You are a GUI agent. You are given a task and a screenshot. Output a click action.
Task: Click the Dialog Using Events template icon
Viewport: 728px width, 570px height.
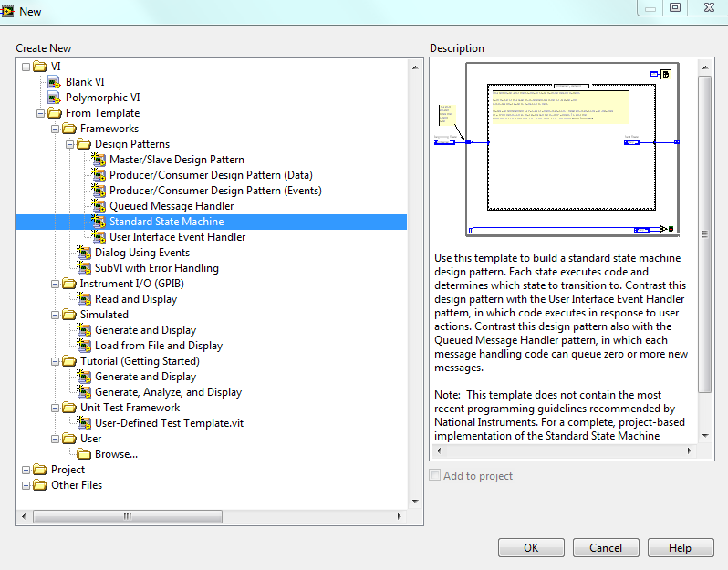tap(84, 253)
